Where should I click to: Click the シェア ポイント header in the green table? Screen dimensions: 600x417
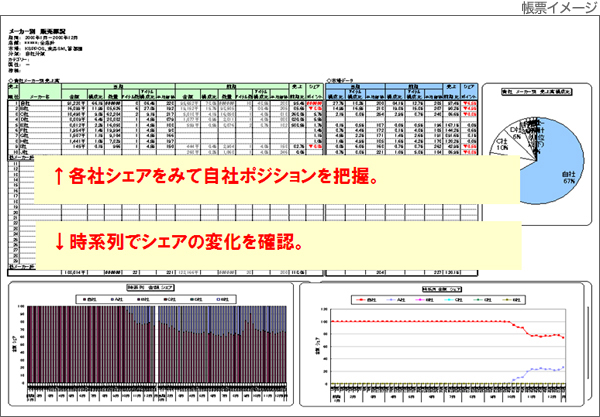pos(315,92)
